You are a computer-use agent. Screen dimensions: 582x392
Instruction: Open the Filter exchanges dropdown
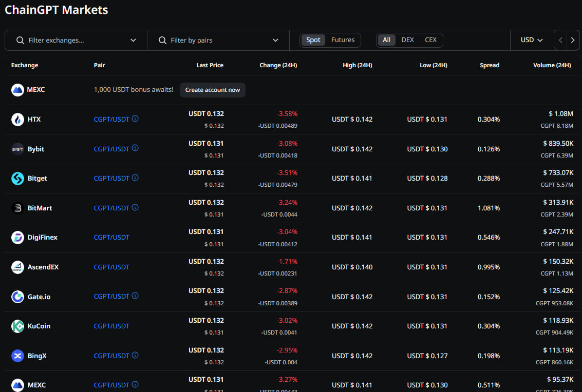click(76, 40)
